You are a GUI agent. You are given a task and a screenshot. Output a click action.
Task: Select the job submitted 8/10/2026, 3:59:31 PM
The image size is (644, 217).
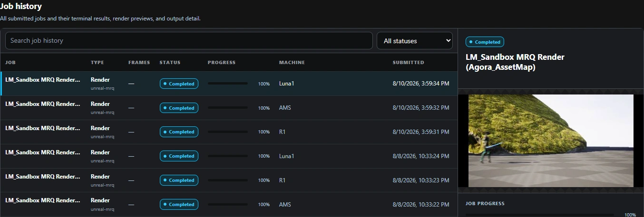[x=229, y=132]
